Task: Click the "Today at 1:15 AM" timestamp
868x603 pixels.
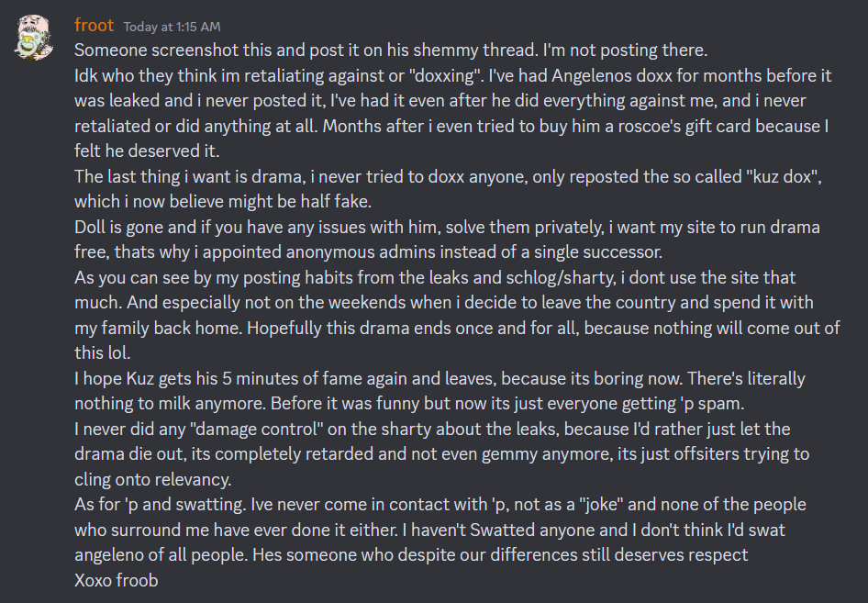Action: [172, 27]
